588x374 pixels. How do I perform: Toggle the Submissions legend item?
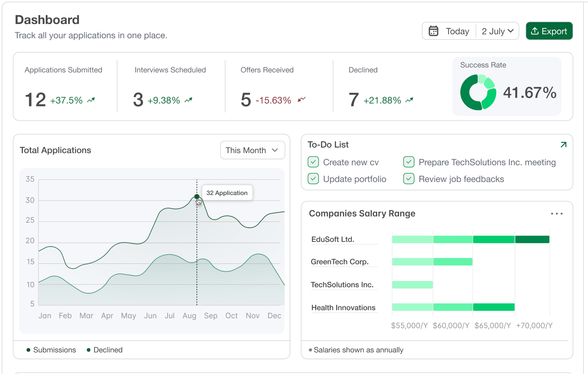[51, 350]
